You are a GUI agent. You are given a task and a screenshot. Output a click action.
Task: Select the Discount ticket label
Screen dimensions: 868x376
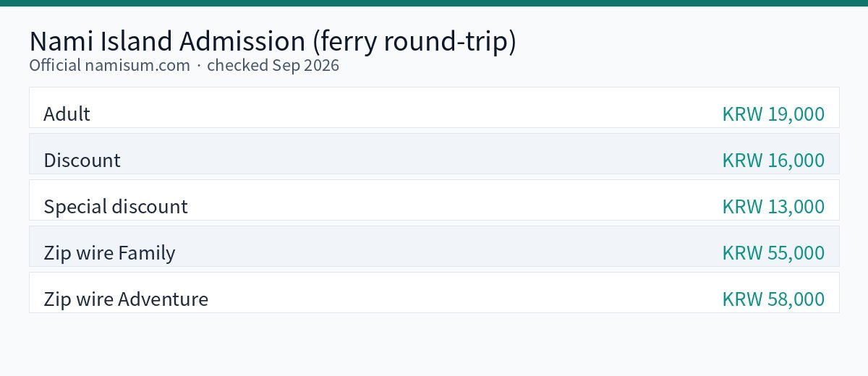pyautogui.click(x=82, y=161)
